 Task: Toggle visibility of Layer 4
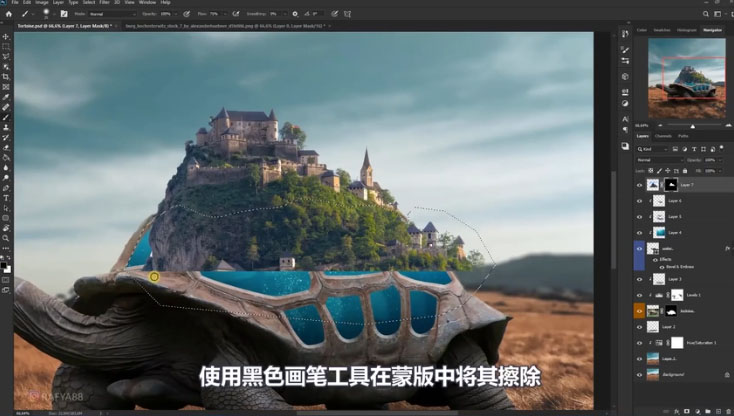pyautogui.click(x=640, y=232)
